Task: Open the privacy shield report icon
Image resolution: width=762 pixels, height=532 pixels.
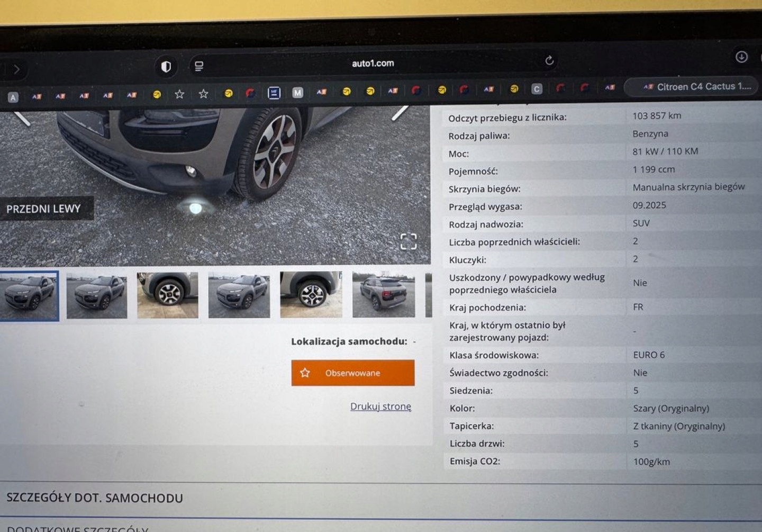Action: (x=166, y=67)
